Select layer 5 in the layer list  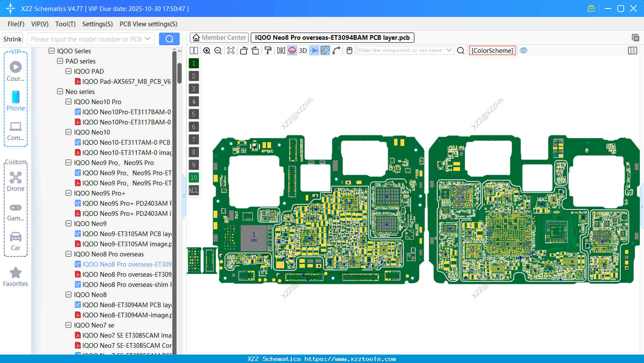(x=194, y=114)
